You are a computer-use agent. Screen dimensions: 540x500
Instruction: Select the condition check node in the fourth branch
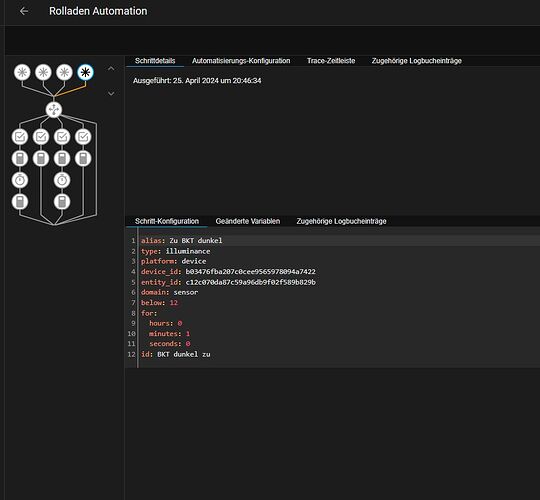(83, 137)
